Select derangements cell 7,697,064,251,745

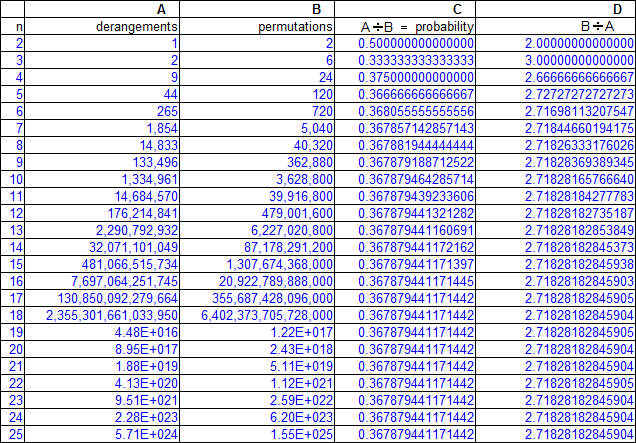tap(102, 281)
